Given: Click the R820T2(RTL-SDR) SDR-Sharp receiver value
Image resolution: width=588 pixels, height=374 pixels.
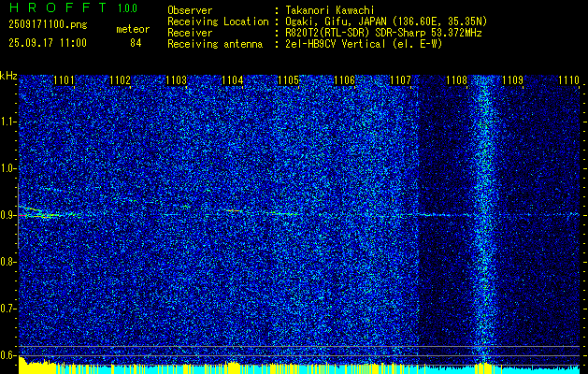Looking at the screenshot, I should (383, 33).
